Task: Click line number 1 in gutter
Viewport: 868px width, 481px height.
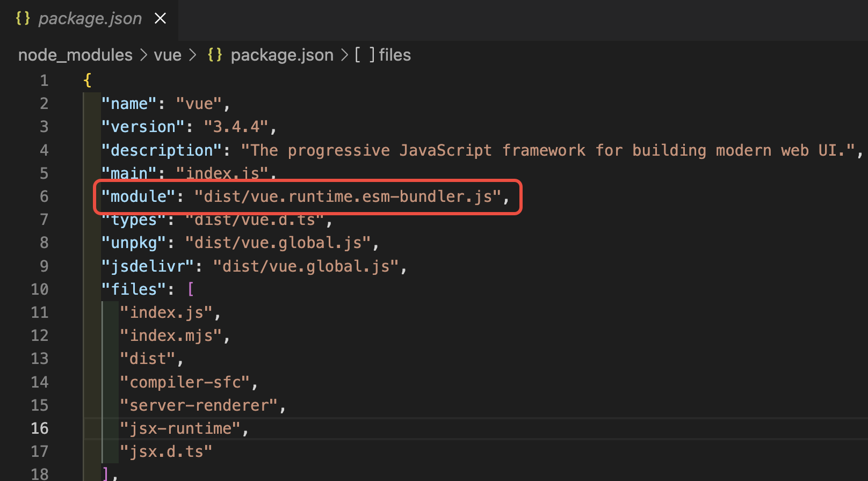Action: click(44, 81)
